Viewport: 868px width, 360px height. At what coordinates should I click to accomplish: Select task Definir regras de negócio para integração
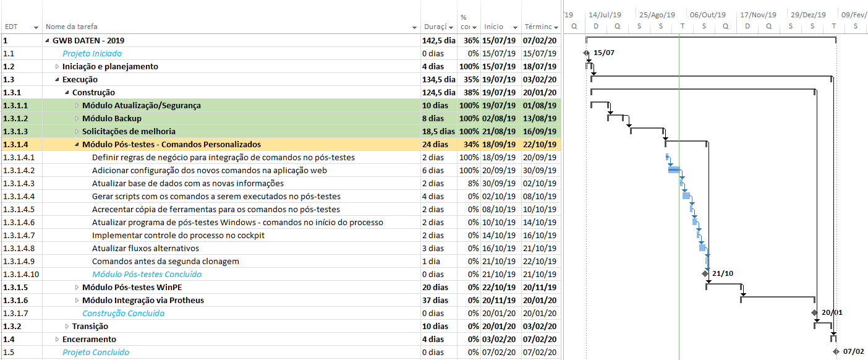coord(223,158)
